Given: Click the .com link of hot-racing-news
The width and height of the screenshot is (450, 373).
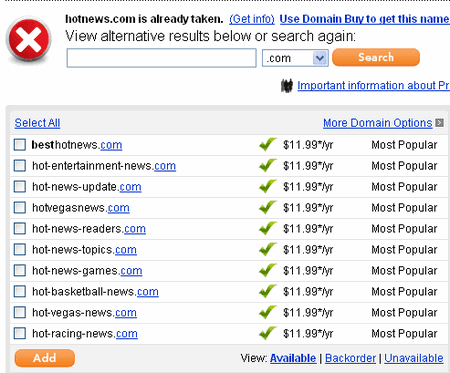Looking at the screenshot, I should (x=127, y=334).
